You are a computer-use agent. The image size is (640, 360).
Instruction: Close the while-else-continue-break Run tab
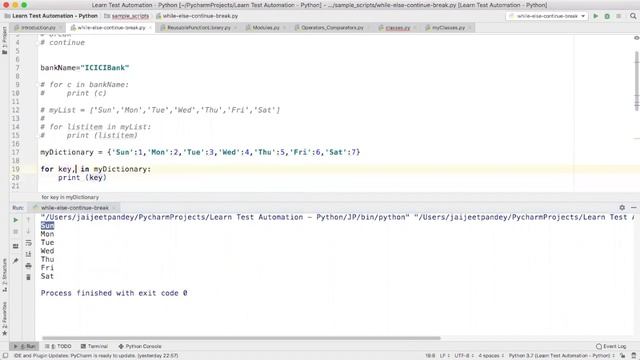(x=115, y=208)
